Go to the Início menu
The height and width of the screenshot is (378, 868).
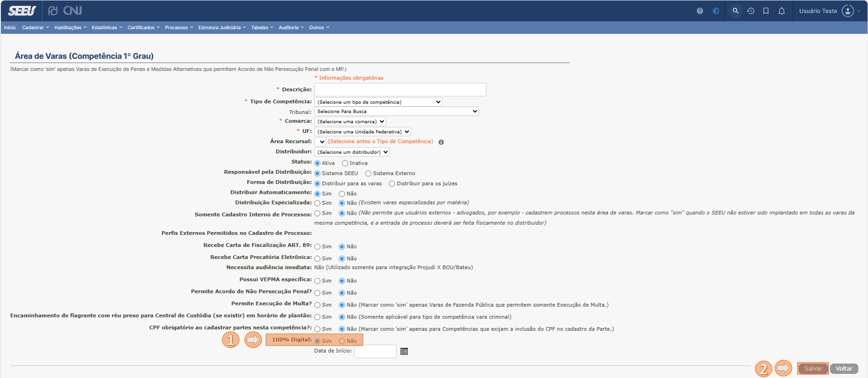pos(10,27)
